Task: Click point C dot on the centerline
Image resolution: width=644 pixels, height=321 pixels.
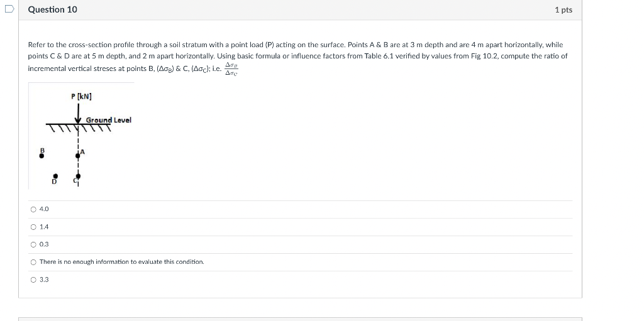Action: (78, 176)
